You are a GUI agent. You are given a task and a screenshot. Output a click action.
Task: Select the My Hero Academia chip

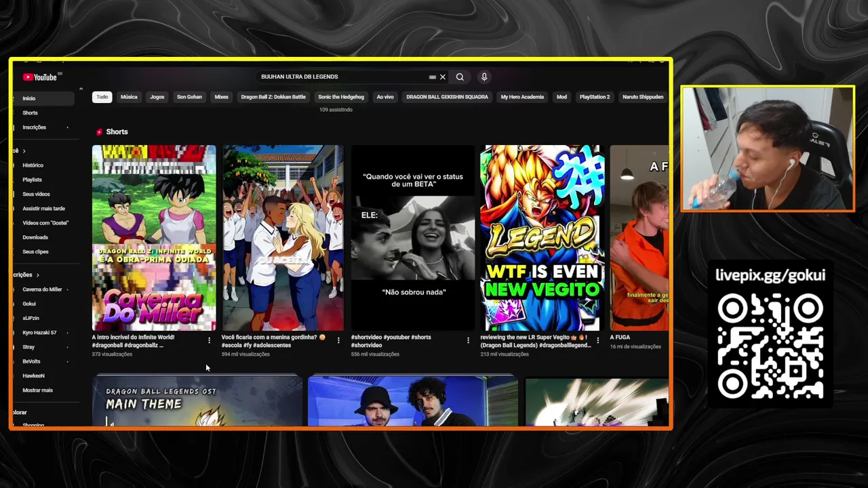point(522,97)
